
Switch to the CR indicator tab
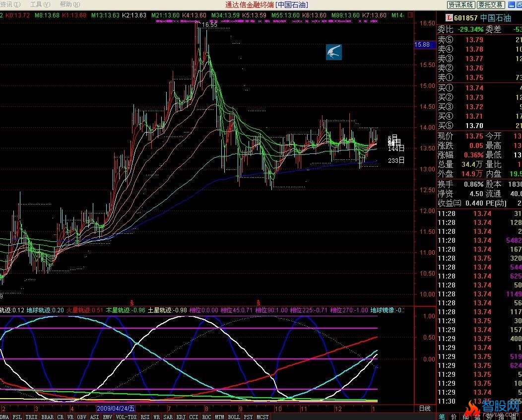click(x=60, y=417)
